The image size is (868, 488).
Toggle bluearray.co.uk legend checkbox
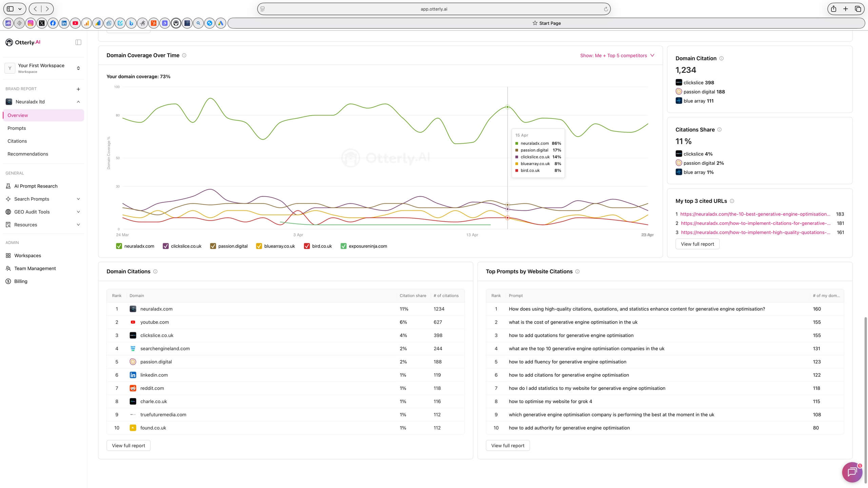click(259, 246)
